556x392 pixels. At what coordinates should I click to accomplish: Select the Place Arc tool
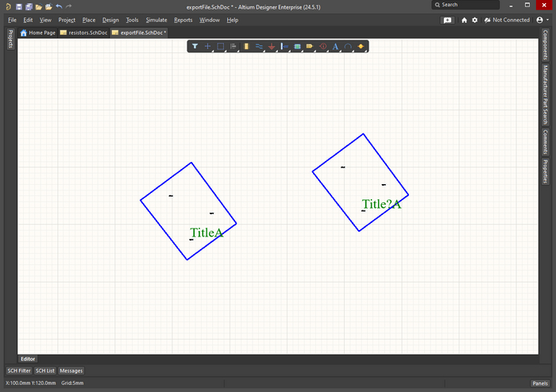pyautogui.click(x=348, y=46)
